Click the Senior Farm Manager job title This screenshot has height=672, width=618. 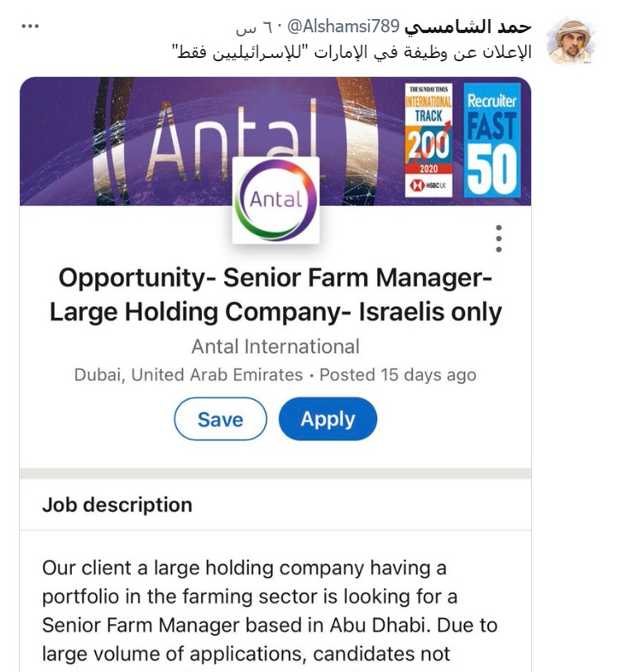pyautogui.click(x=275, y=295)
